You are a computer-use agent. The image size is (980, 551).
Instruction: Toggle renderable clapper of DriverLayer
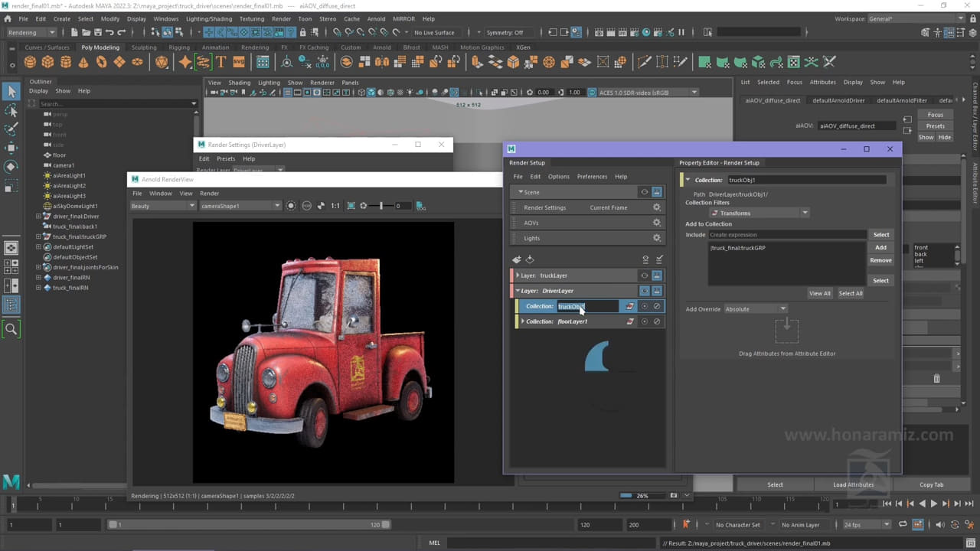657,291
